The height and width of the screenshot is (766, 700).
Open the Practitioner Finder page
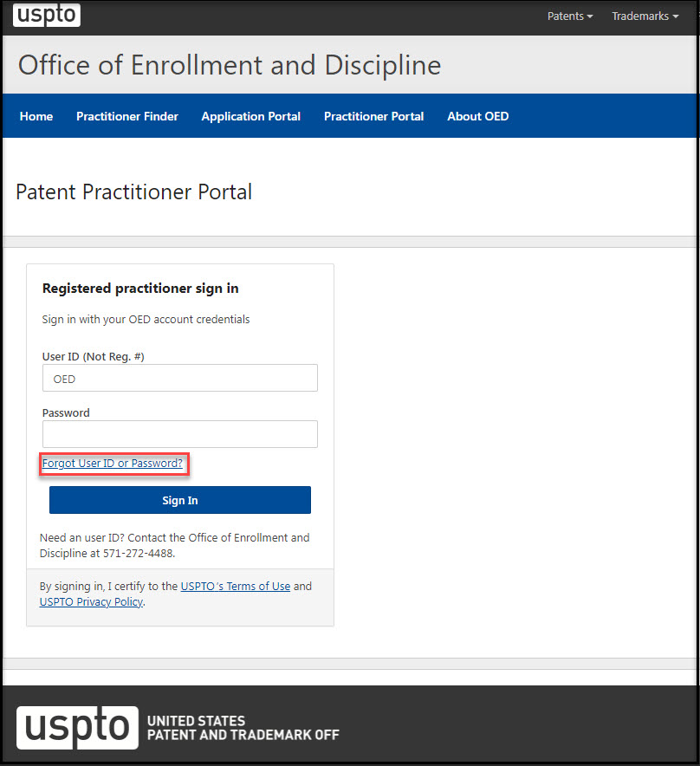pos(127,116)
